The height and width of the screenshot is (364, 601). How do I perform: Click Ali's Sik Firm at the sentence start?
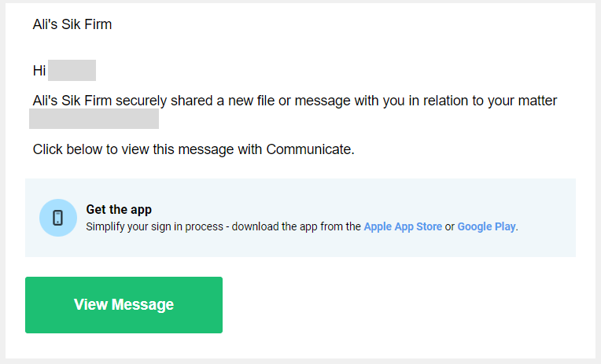click(72, 101)
